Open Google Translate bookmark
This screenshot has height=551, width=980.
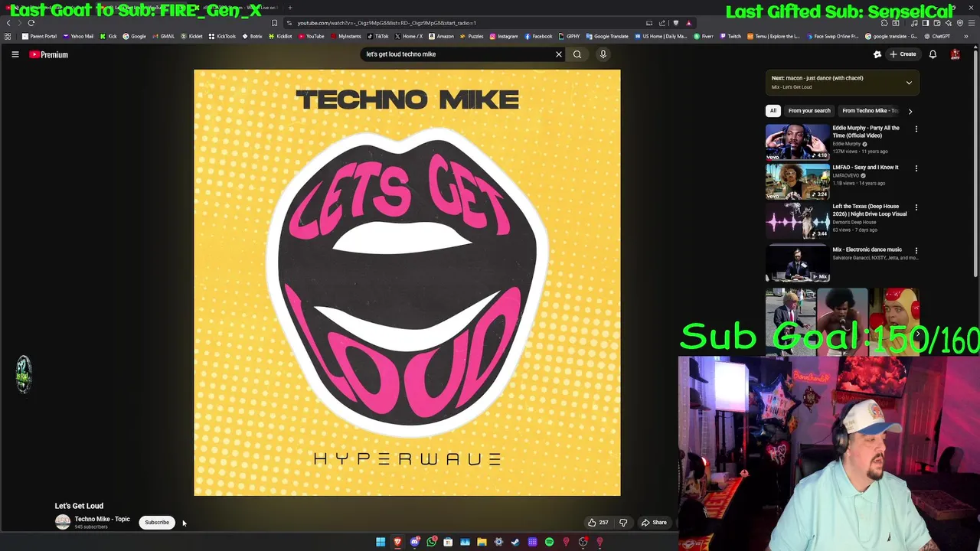point(607,37)
